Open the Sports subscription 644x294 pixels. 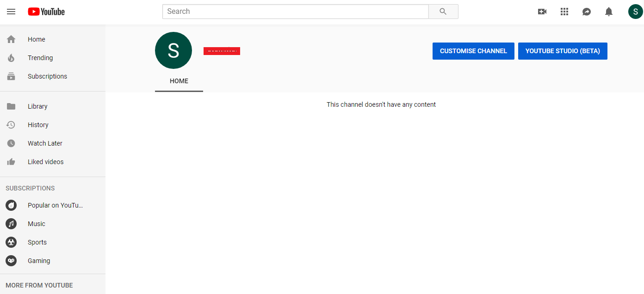[53, 242]
